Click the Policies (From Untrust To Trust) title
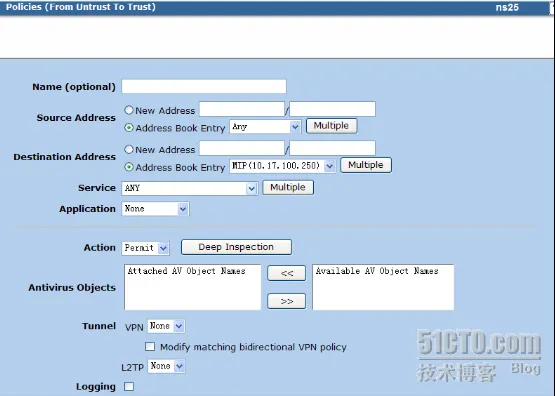The image size is (555, 396). (81, 7)
